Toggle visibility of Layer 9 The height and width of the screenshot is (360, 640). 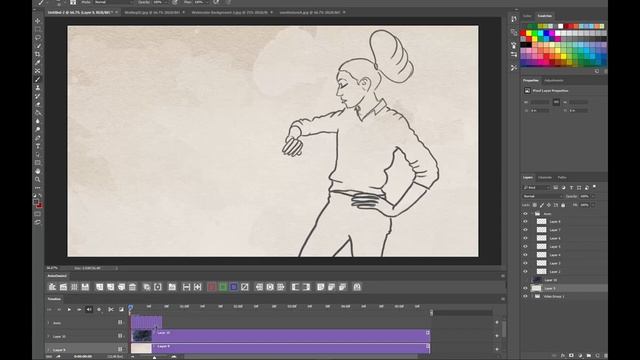tap(525, 288)
